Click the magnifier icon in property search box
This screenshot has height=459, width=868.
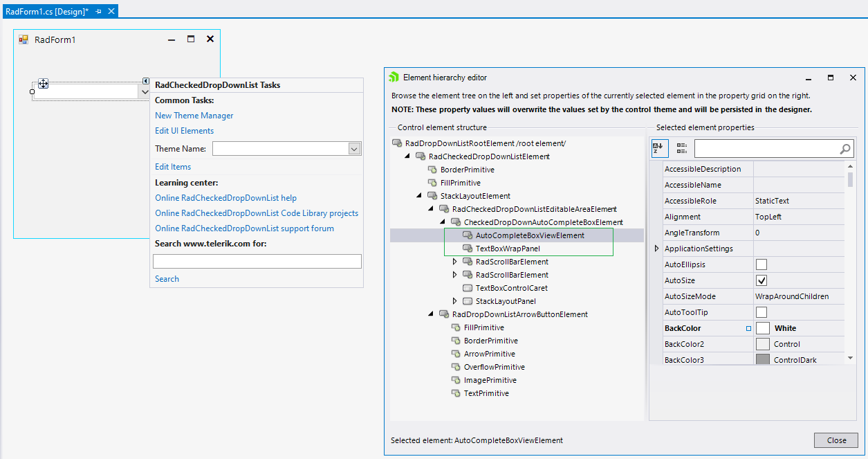tap(845, 149)
